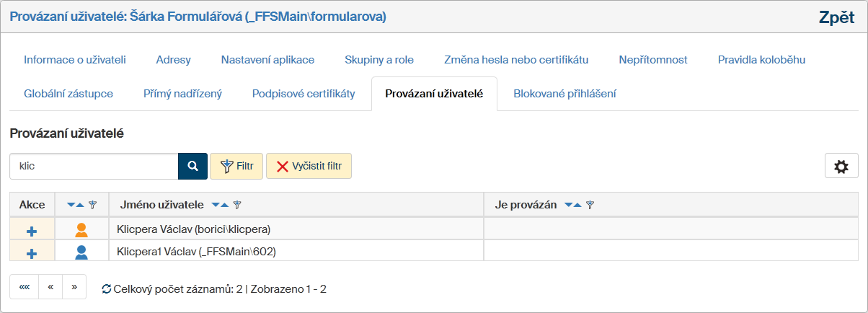Open the Podpisové certifikáty tab
Image resolution: width=868 pixels, height=313 pixels.
pyautogui.click(x=304, y=94)
